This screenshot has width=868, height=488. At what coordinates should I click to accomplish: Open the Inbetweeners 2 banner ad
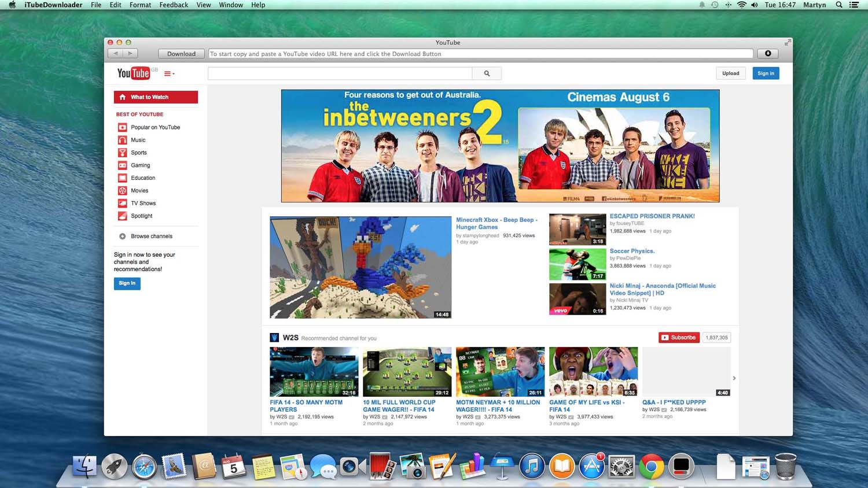[x=501, y=146]
